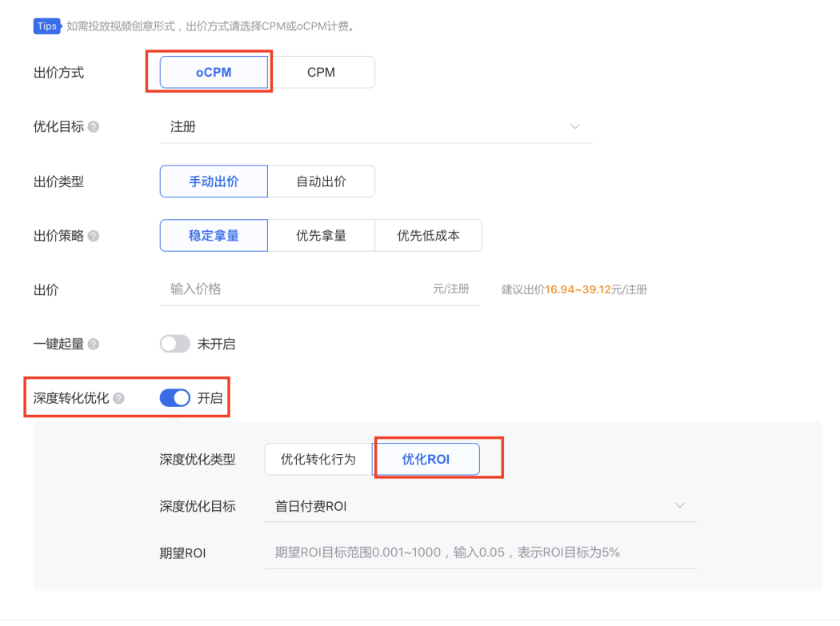Screen dimensions: 840x626
Task: Choose 自动出价 bid type
Action: pyautogui.click(x=321, y=181)
